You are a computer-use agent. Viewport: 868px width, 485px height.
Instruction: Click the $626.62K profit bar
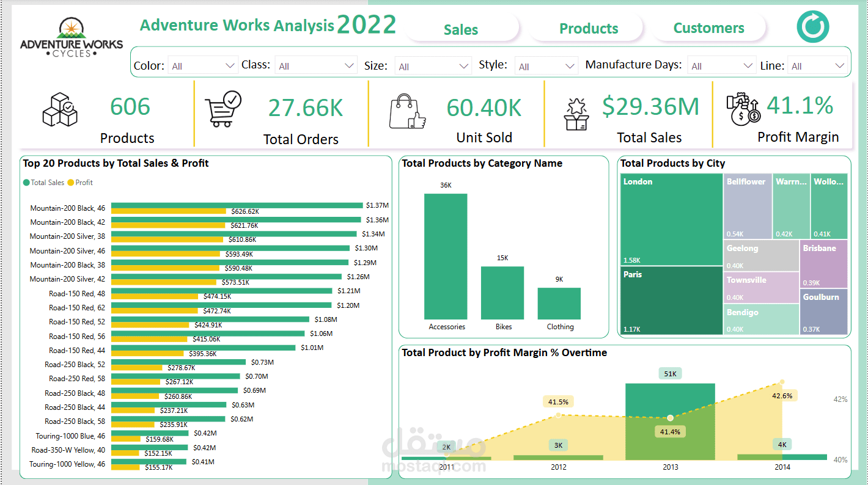point(169,211)
